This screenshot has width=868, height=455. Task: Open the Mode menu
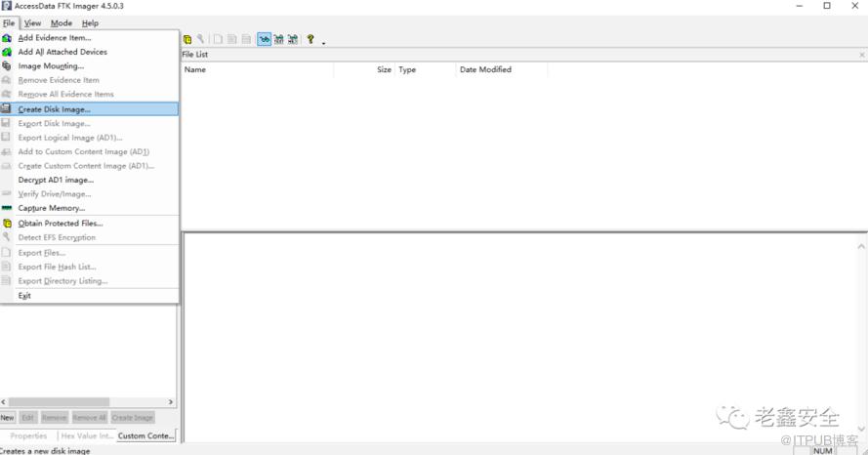[x=62, y=23]
